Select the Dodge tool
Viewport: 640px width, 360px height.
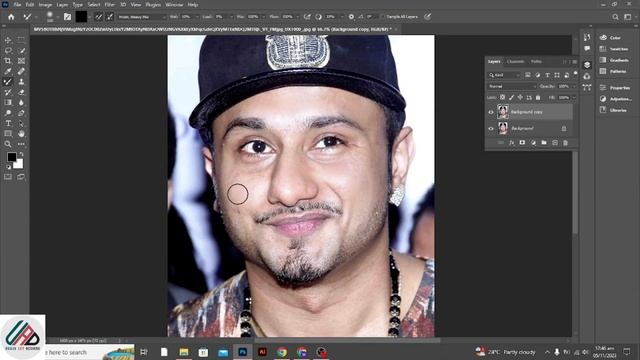pyautogui.click(x=8, y=113)
